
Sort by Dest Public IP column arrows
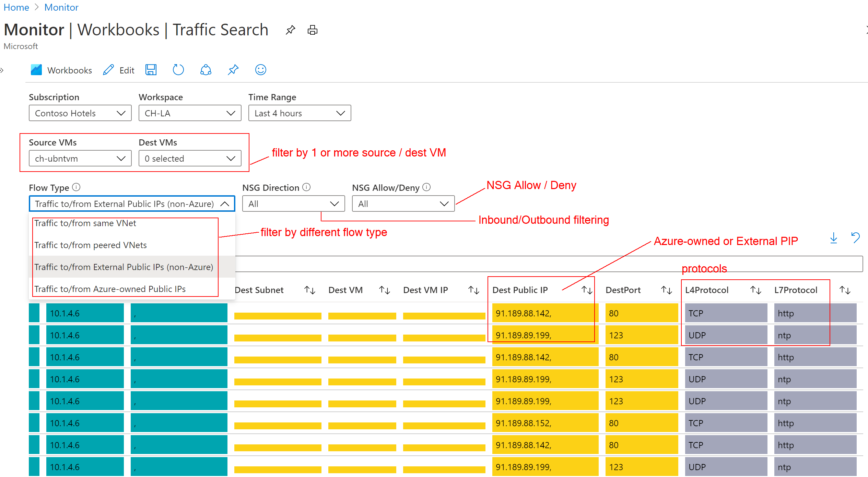587,290
